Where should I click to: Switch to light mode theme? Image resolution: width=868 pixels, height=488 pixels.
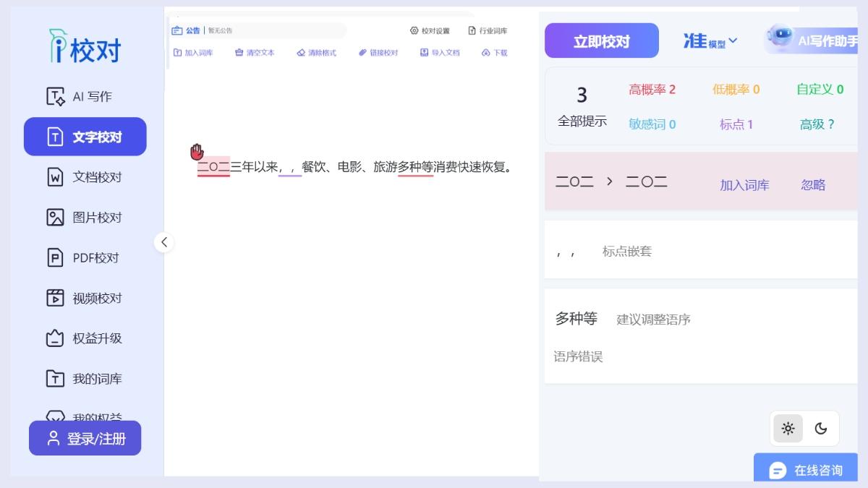pyautogui.click(x=789, y=429)
